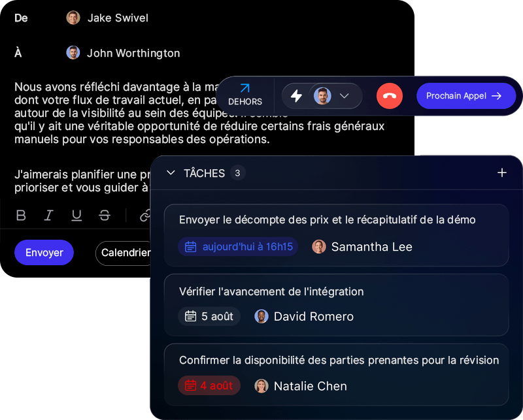Apply underline formatting in editor toolbar
Image resolution: width=523 pixels, height=420 pixels.
(76, 216)
